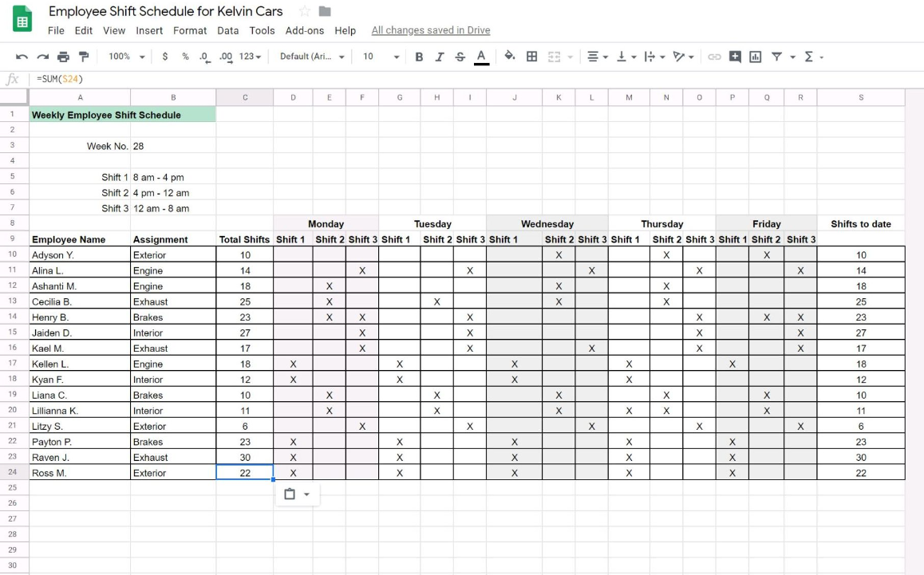Open the Help menu
Image resolution: width=924 pixels, height=575 pixels.
click(x=345, y=30)
